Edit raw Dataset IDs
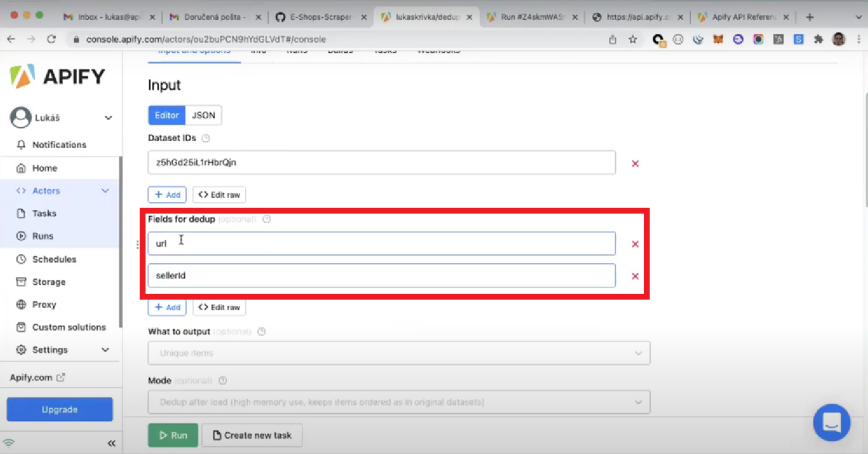This screenshot has height=454, width=868. 219,195
